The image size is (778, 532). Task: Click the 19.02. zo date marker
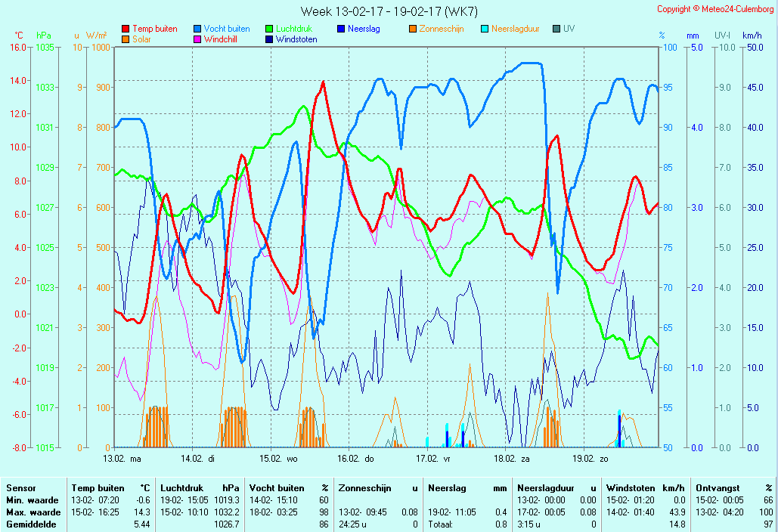(x=590, y=458)
